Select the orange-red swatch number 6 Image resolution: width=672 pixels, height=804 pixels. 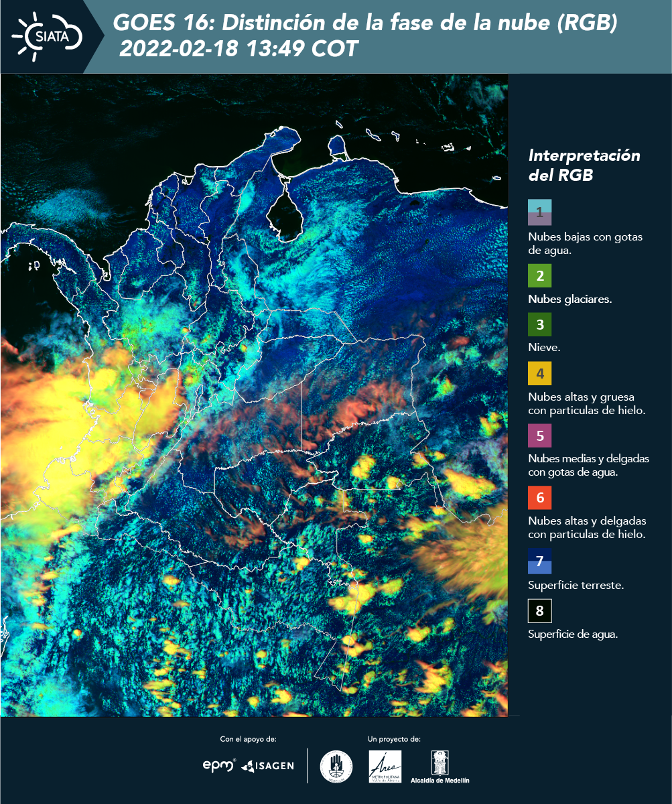(x=539, y=498)
